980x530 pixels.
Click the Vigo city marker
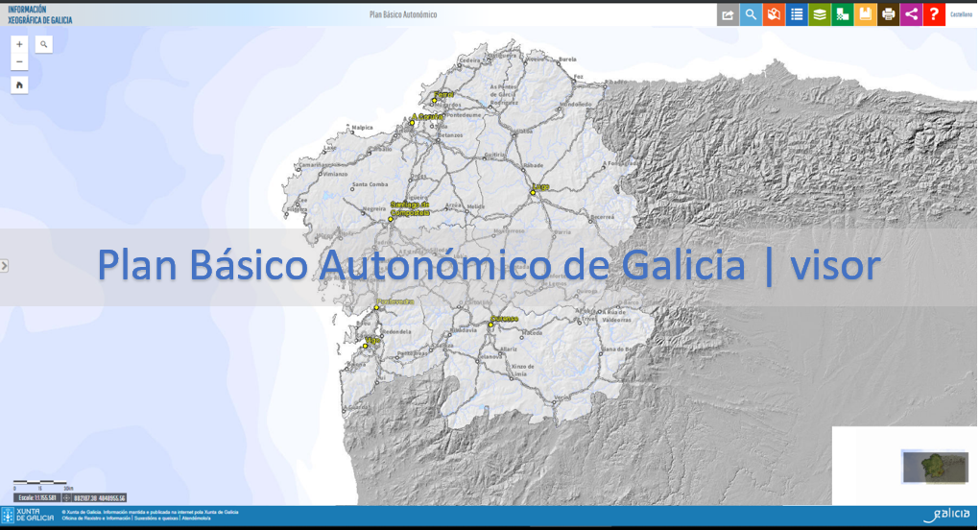(x=366, y=346)
